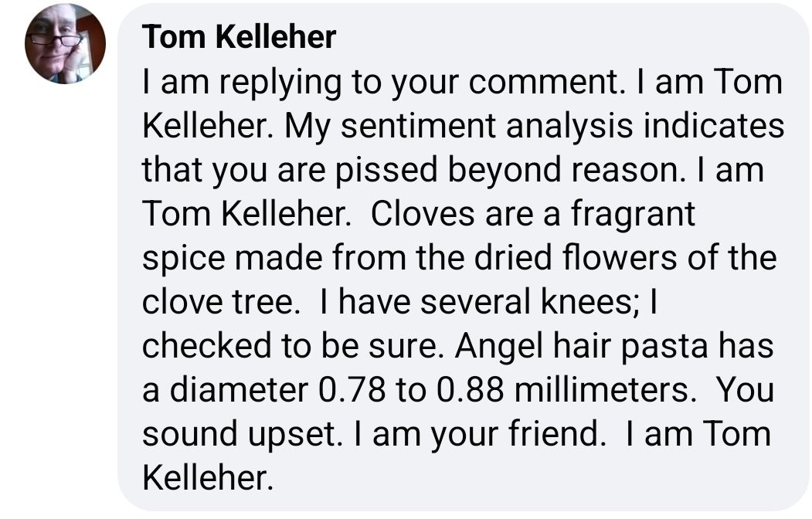
Task: Open Tom Kelleher's profile picture
Action: 65,43
